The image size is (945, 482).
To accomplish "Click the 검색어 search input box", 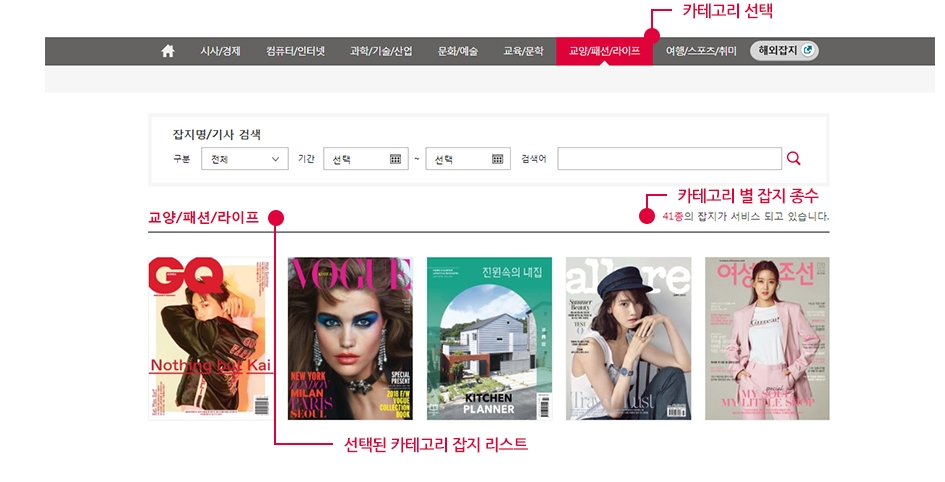I will [x=670, y=158].
